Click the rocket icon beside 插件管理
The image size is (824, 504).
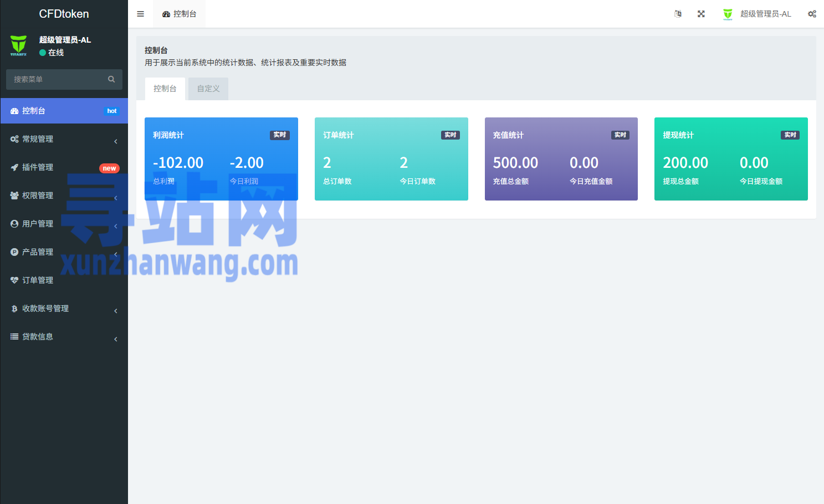(x=14, y=167)
